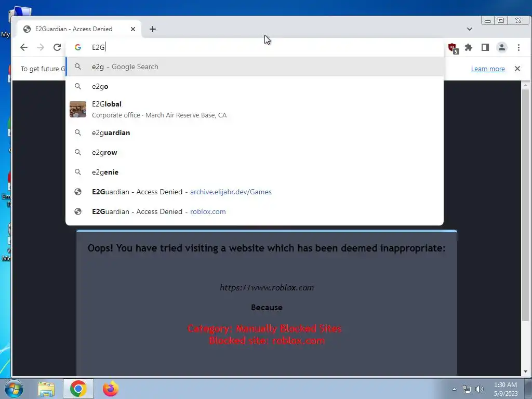Choose the 'e2go' search suggestion
This screenshot has height=399, width=532.
pos(255,87)
